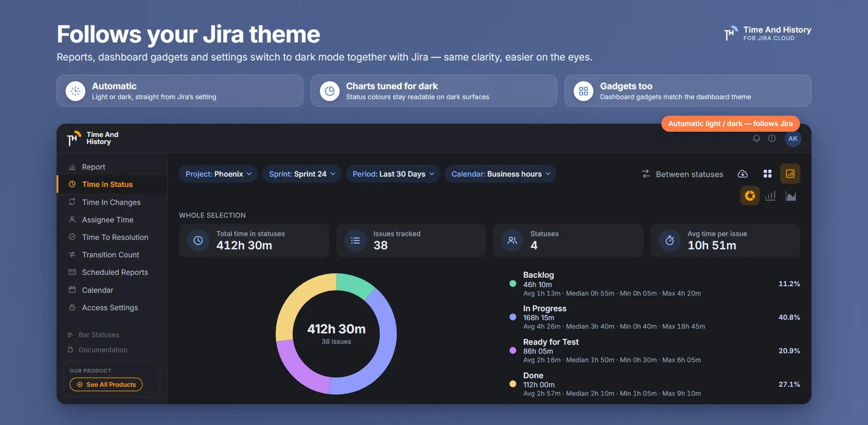Open the AK user avatar menu

[793, 138]
